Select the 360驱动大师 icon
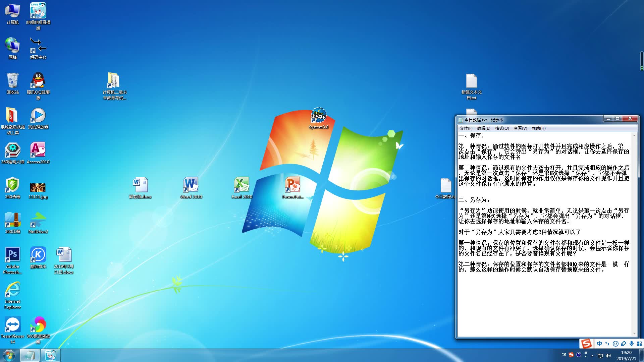 [13, 153]
